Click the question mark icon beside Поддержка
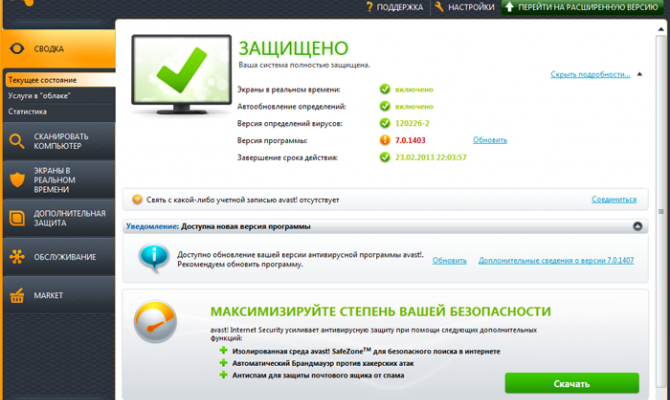 [370, 7]
